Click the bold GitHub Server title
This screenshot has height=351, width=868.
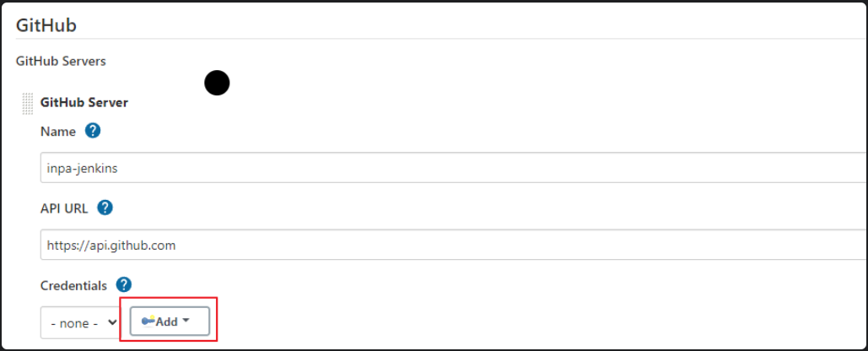[84, 103]
